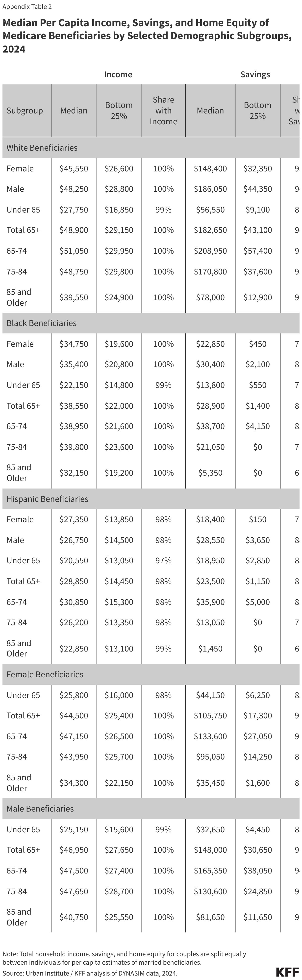
Task: Select the $208,950 median savings cell
Action: pyautogui.click(x=210, y=251)
